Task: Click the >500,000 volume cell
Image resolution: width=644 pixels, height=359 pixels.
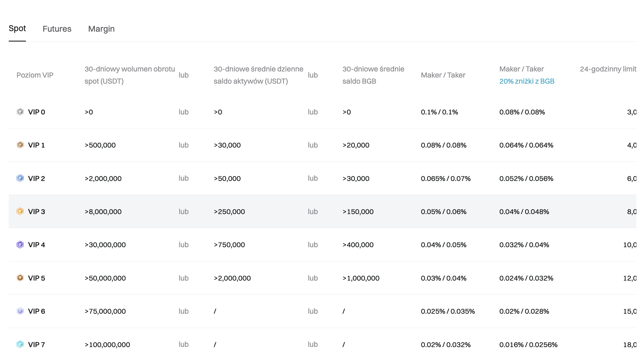Action: tap(100, 145)
